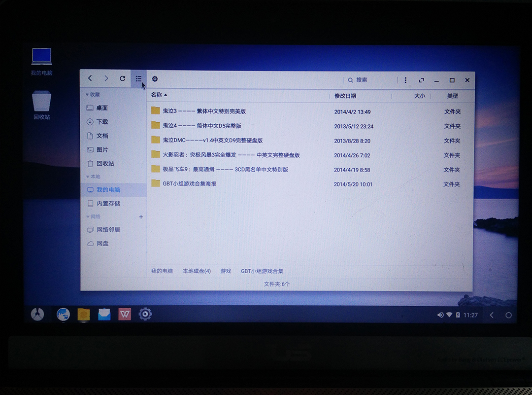Viewport: 532px width, 395px height.
Task: Open the toolbar settings gear
Action: point(155,78)
